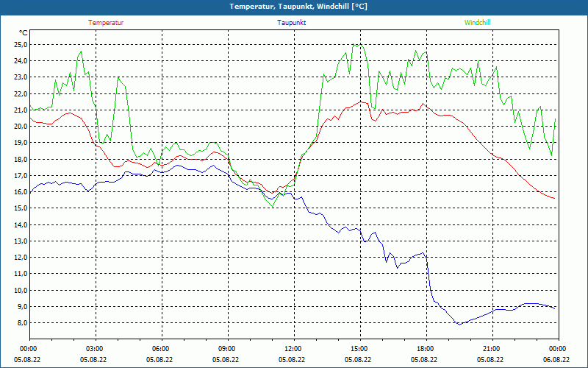The width and height of the screenshot is (588, 368).
Task: Click the 06.08.22 date label
Action: pos(556,360)
